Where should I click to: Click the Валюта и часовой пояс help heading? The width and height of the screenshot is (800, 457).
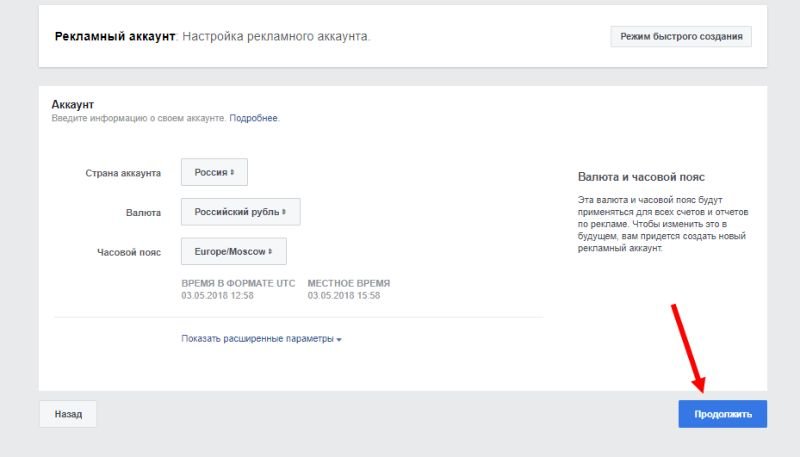640,176
